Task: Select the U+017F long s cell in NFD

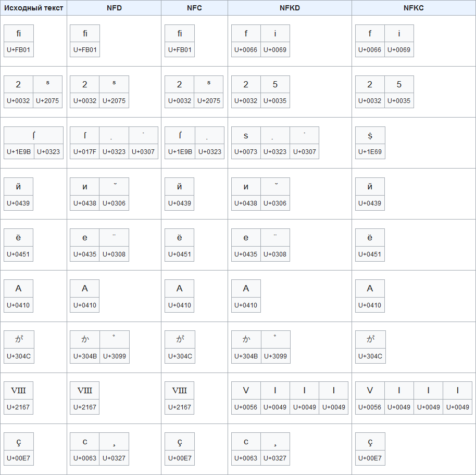Action: 85,143
